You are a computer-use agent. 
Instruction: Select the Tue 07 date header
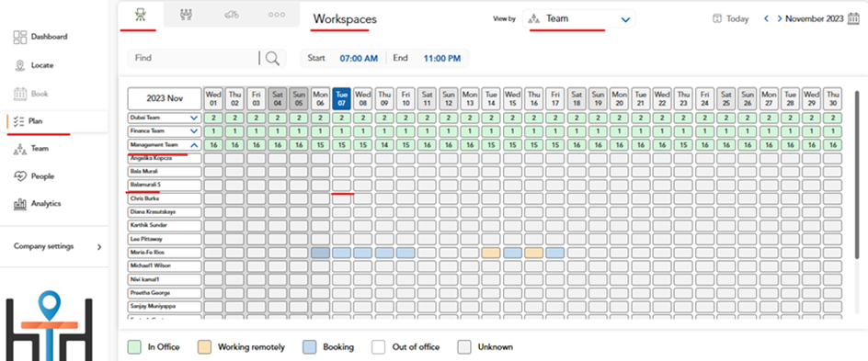pyautogui.click(x=341, y=98)
